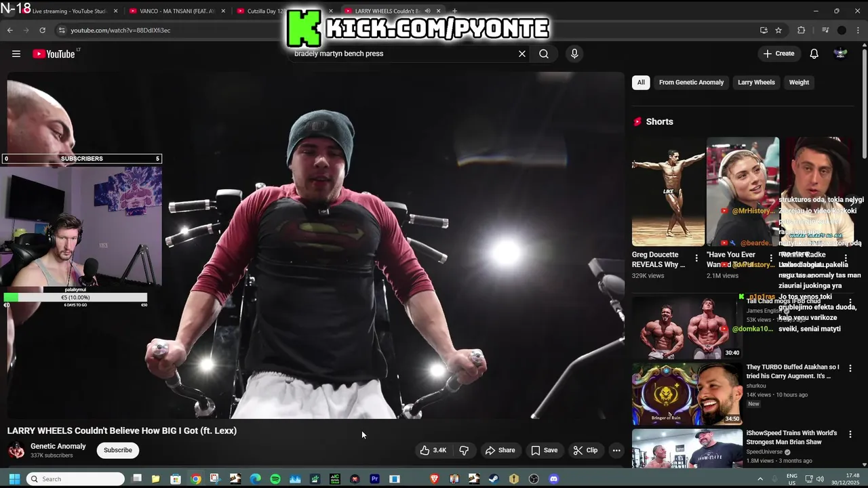Like the Larry Wheels video

coord(432,450)
